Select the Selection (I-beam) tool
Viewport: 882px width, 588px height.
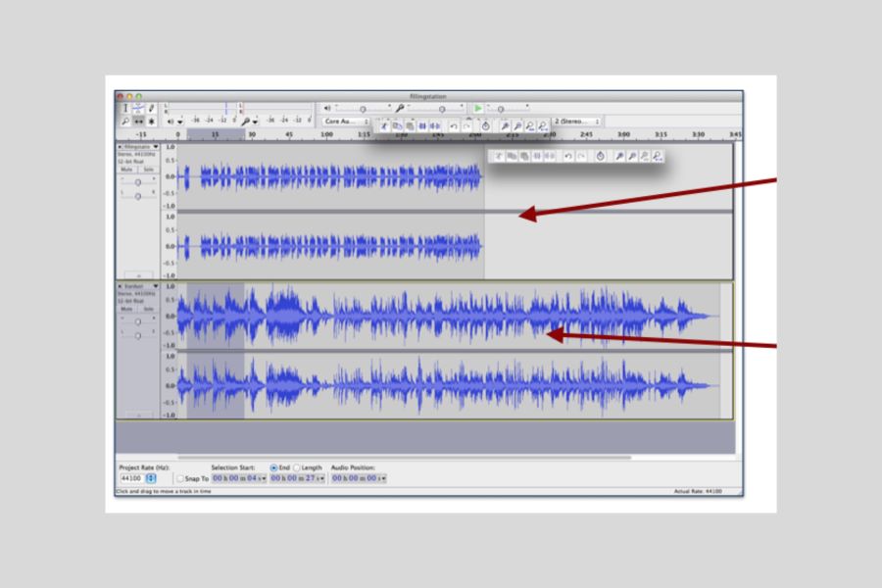(125, 108)
